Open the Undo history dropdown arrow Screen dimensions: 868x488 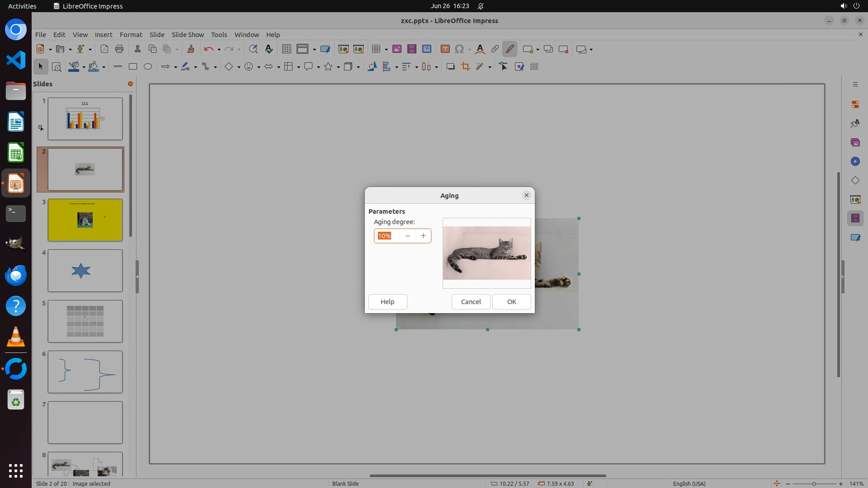click(x=219, y=50)
